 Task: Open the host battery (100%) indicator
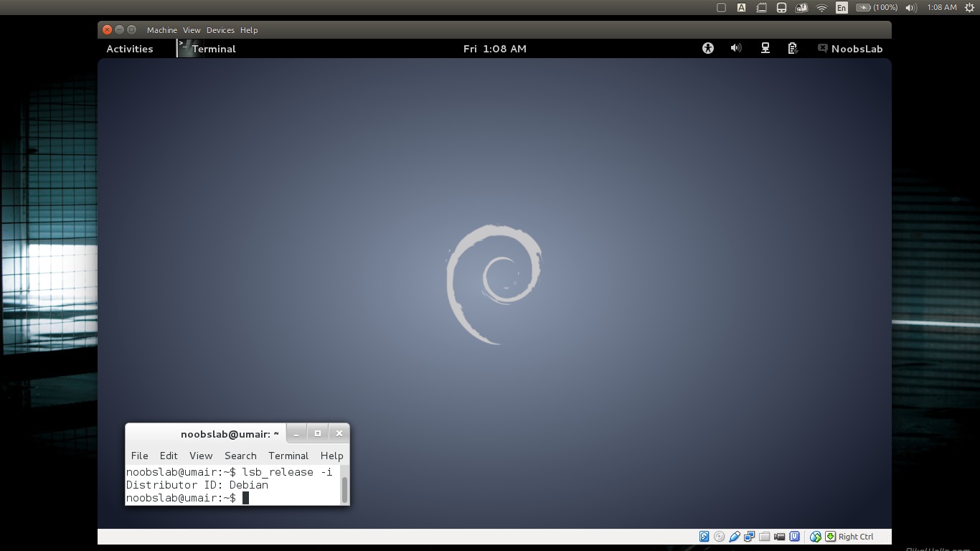(877, 7)
